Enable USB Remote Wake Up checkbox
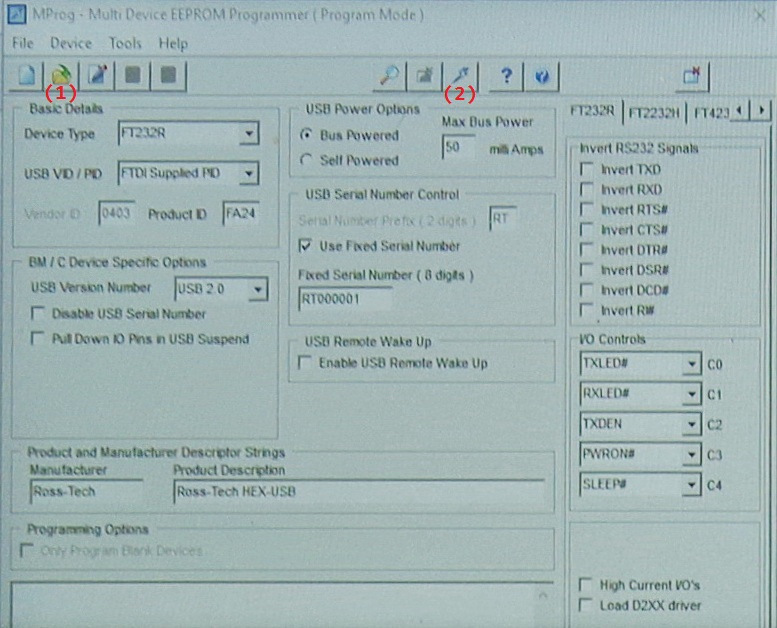This screenshot has height=628, width=777. pos(305,363)
